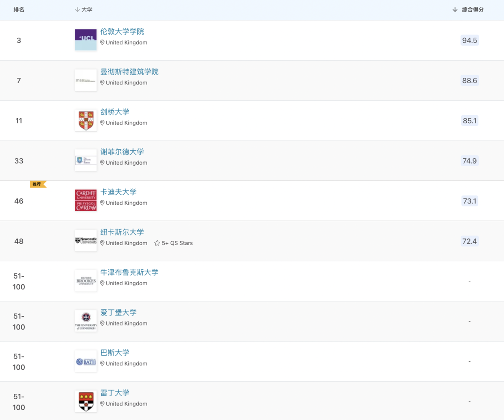Open the 牛津布鲁克斯大学 link

click(x=129, y=272)
